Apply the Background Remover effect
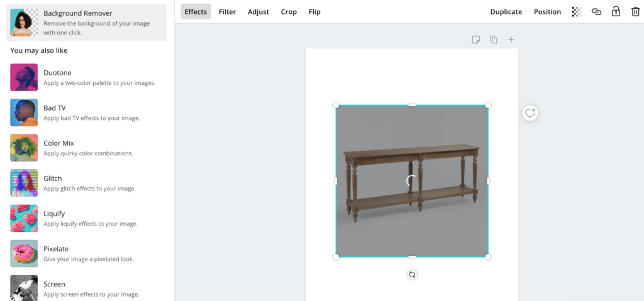This screenshot has width=644, height=301. [x=86, y=23]
